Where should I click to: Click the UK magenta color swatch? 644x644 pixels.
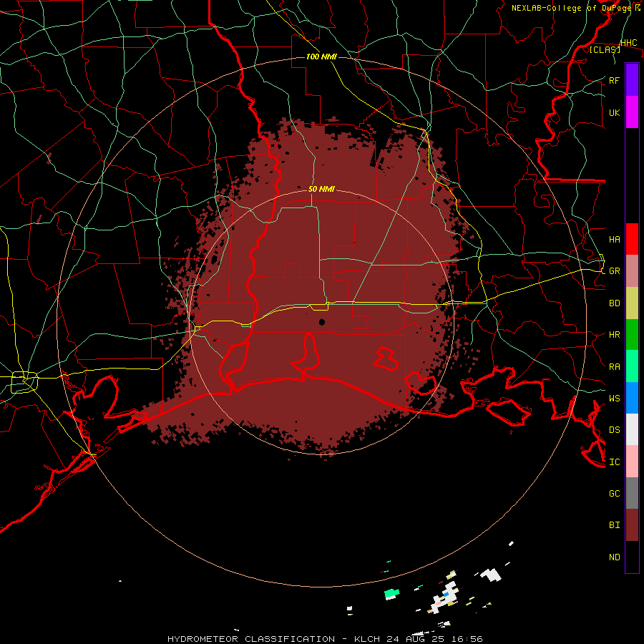632,112
